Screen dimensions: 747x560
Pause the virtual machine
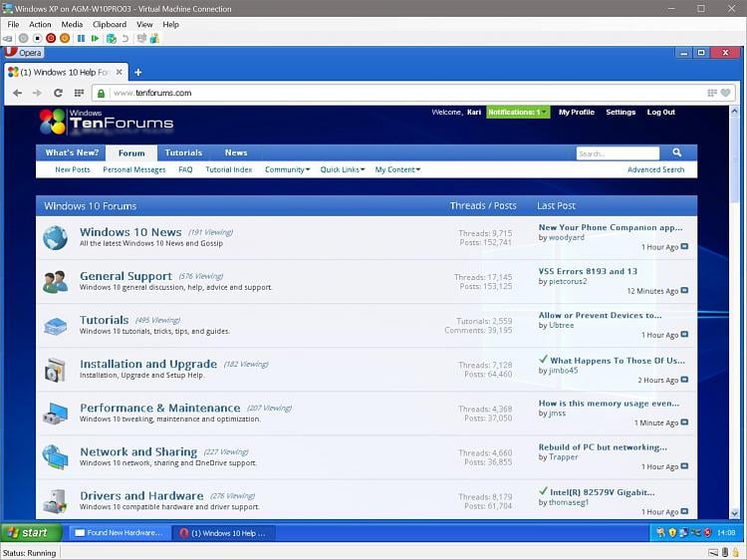click(81, 39)
